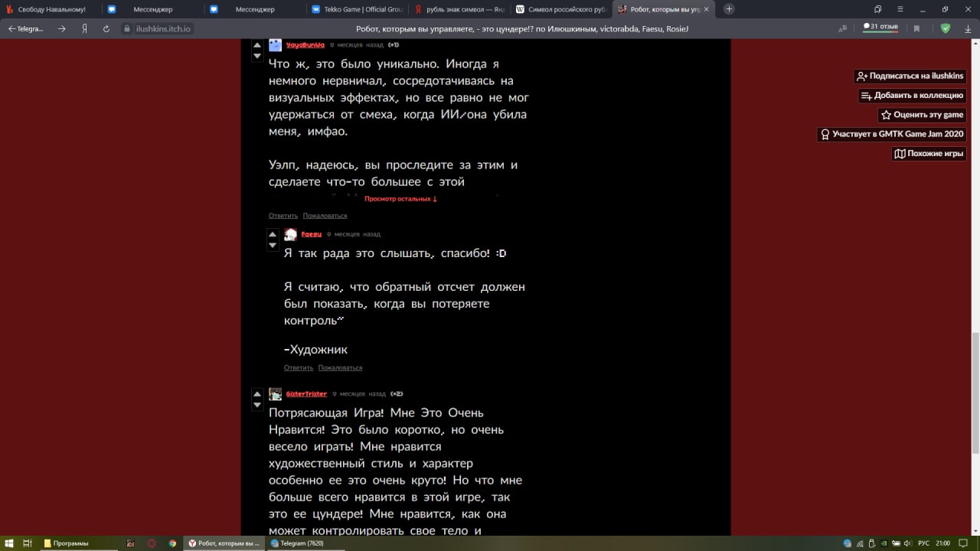The width and height of the screenshot is (980, 551).
Task: Open 'Участвует в GMTK Game Jam 2020' link
Action: click(891, 134)
